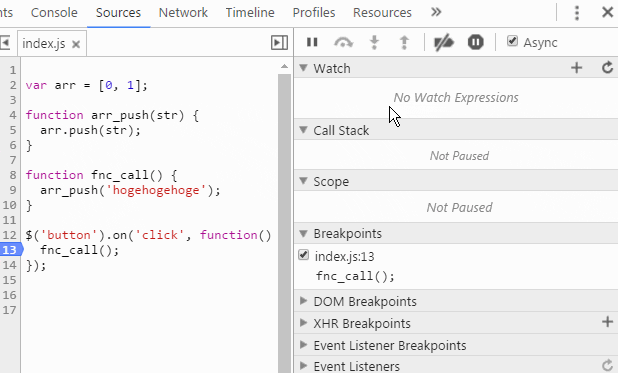Click the function fnc_call() line
Screen dimensions: 618x373
[101, 175]
